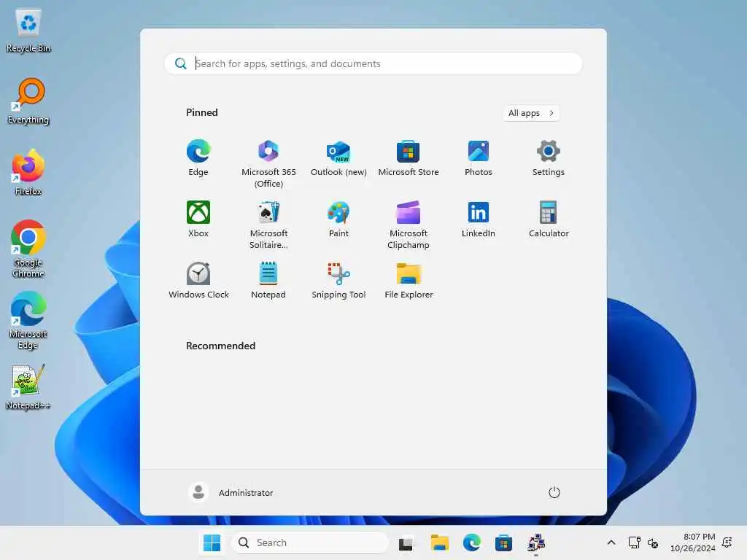747x560 pixels.
Task: Open File Explorer pinned tile
Action: [x=409, y=280]
